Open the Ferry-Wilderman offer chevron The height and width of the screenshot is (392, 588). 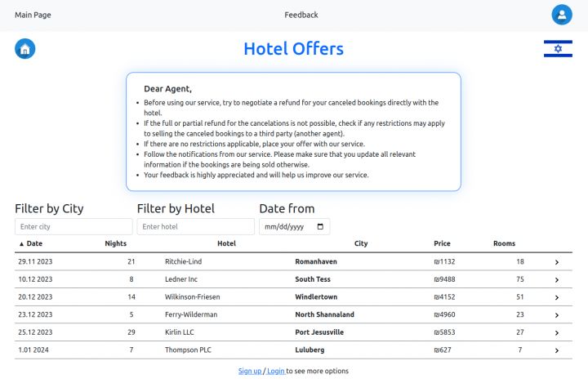coord(557,315)
